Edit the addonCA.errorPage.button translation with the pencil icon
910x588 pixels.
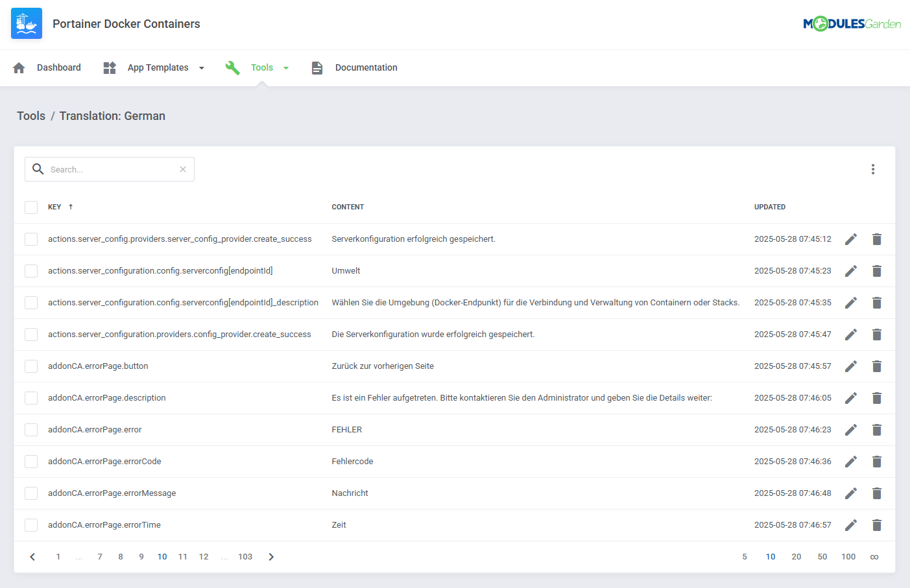[851, 366]
